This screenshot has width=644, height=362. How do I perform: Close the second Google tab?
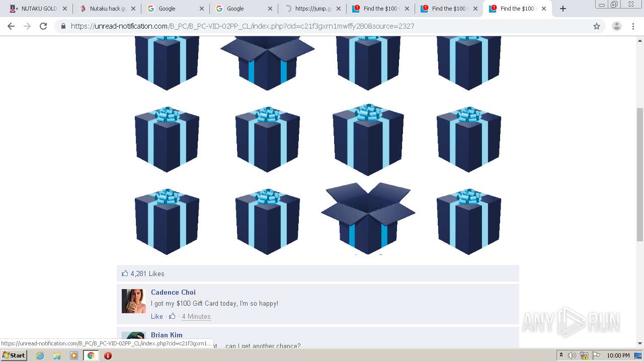[x=270, y=9]
